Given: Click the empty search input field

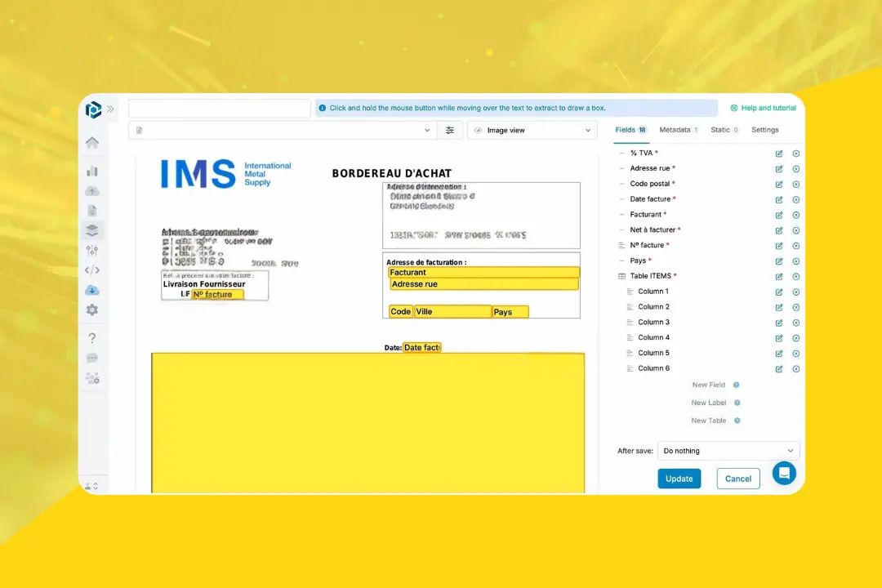Looking at the screenshot, I should (x=220, y=108).
